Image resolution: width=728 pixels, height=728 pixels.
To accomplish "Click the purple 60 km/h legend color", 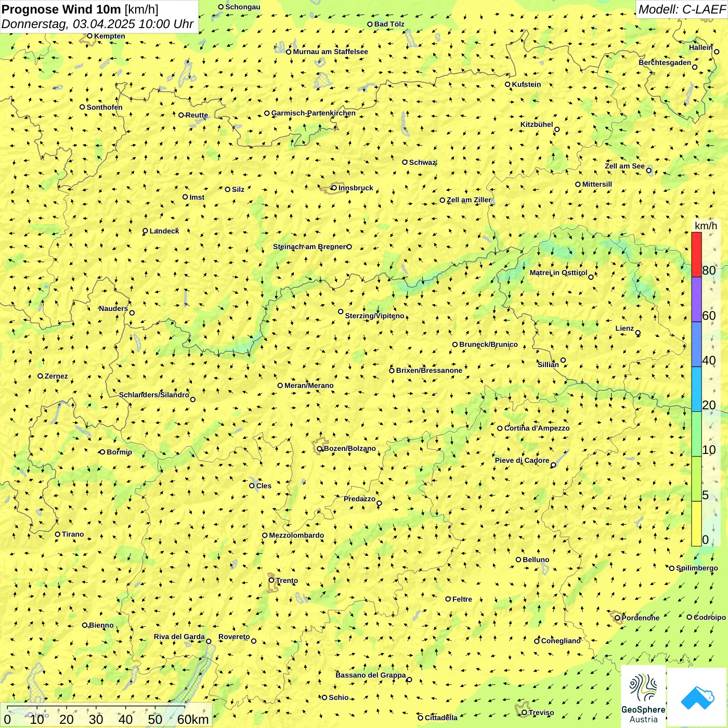I will tap(696, 300).
